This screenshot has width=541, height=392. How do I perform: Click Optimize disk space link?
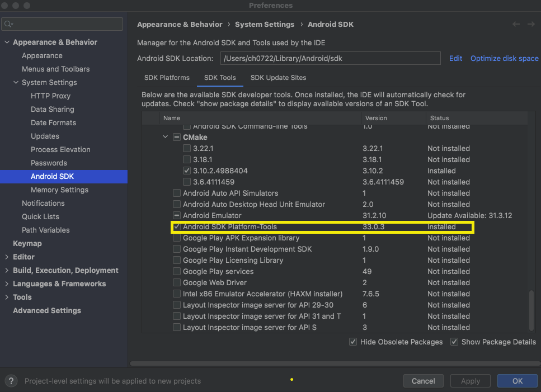click(x=504, y=58)
